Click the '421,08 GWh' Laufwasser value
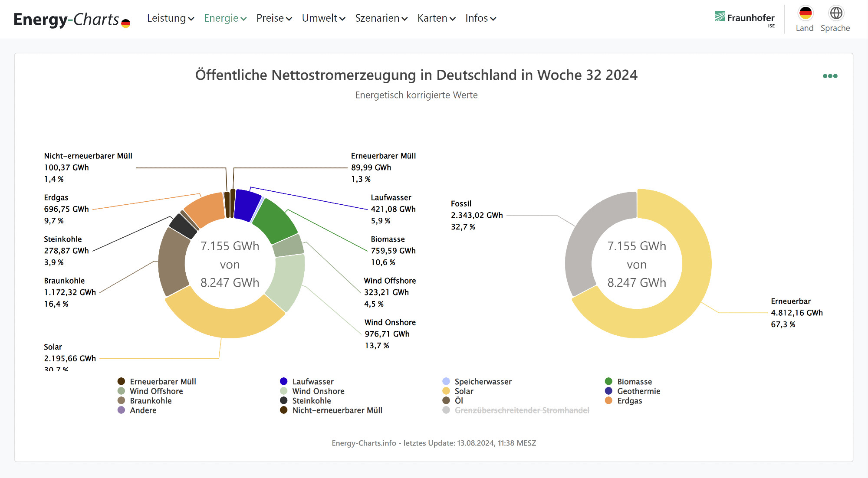This screenshot has width=868, height=478. [393, 209]
